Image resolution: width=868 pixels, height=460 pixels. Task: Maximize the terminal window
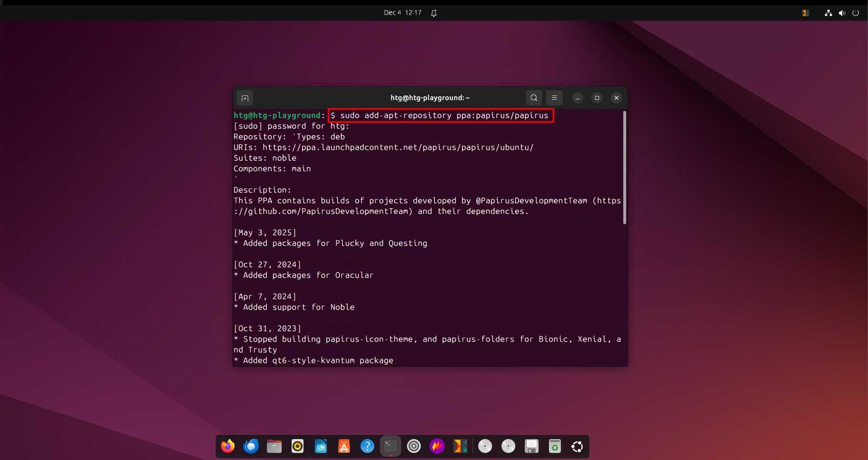click(597, 98)
